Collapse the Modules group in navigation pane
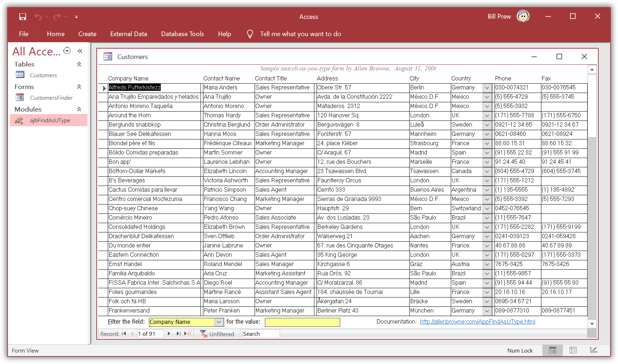618x364 pixels. (x=79, y=109)
